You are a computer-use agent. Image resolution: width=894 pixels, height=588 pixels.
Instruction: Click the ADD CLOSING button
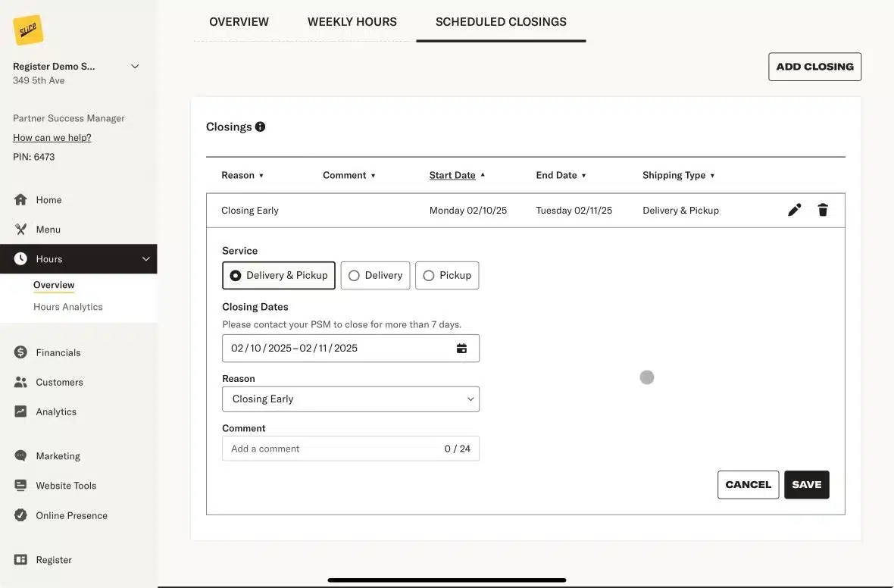pos(814,66)
